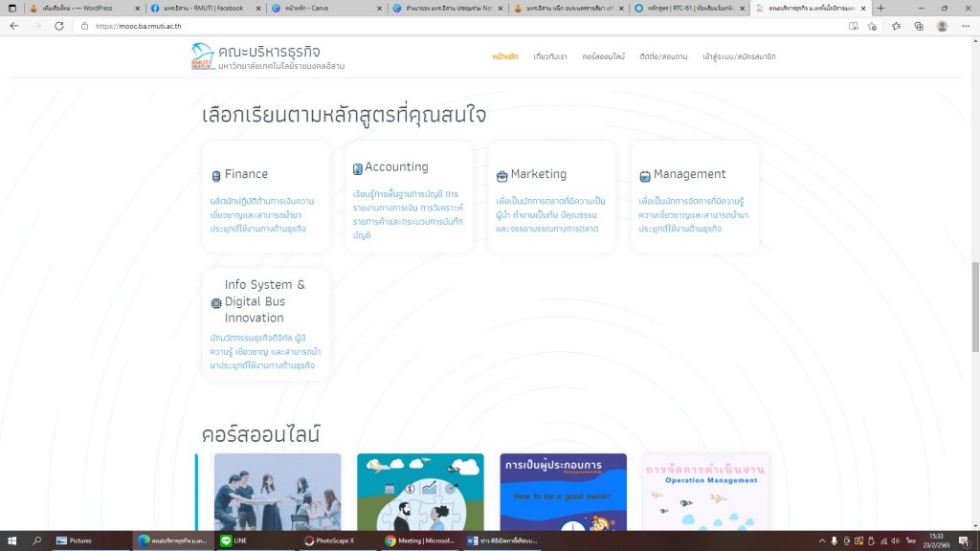The width and height of the screenshot is (980, 551).
Task: Go back using browser back arrow
Action: [x=13, y=26]
